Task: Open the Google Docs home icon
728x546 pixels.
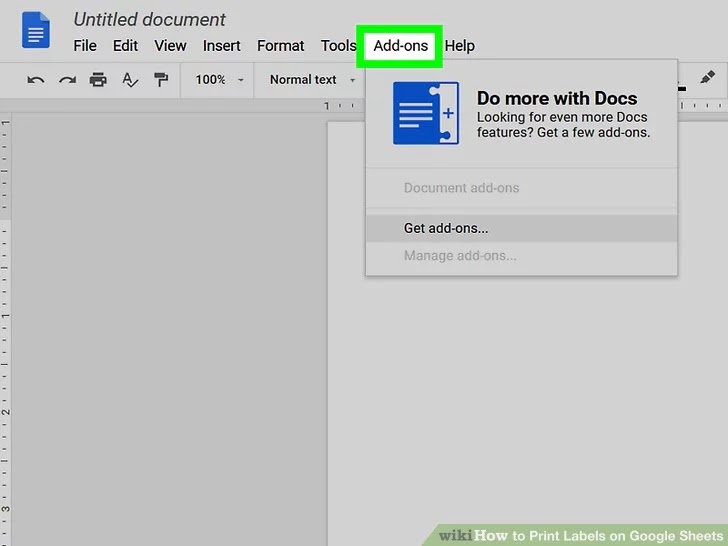Action: point(36,30)
